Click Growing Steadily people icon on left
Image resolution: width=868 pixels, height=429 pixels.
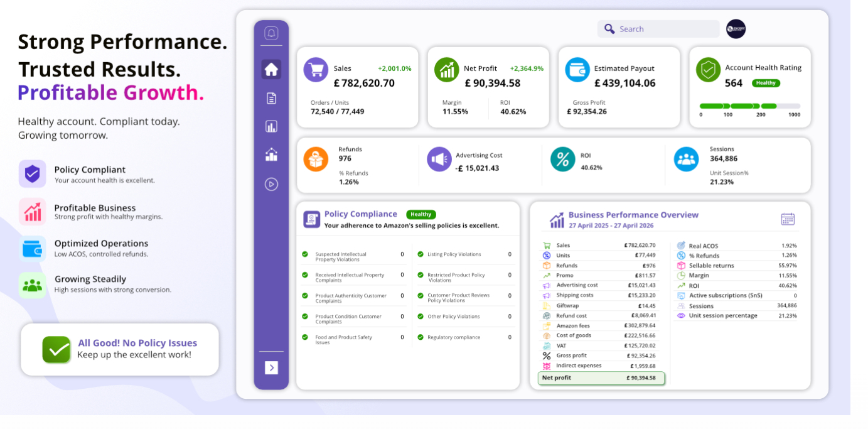point(32,286)
